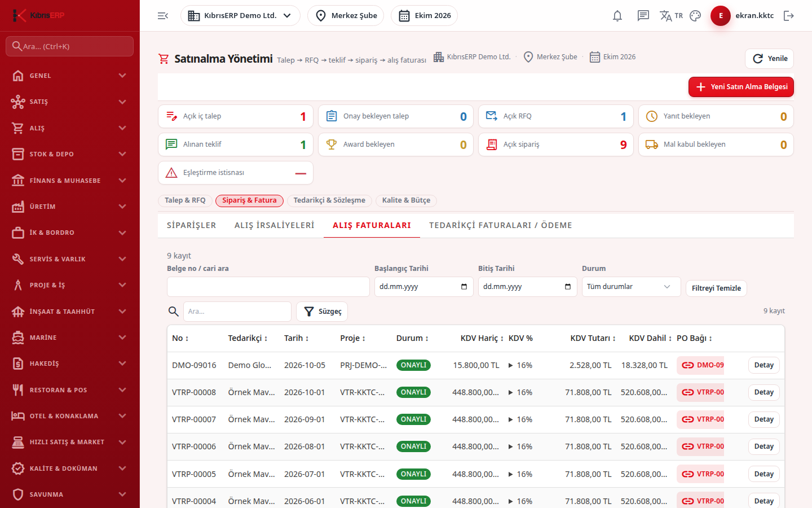Open the Açık RFQ card
Image resolution: width=812 pixels, height=508 pixels.
click(556, 116)
